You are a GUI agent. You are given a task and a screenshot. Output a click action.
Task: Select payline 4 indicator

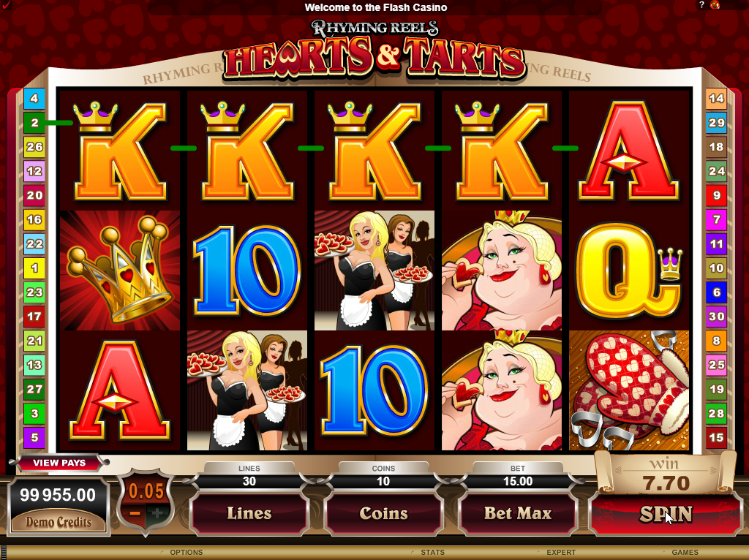[34, 99]
